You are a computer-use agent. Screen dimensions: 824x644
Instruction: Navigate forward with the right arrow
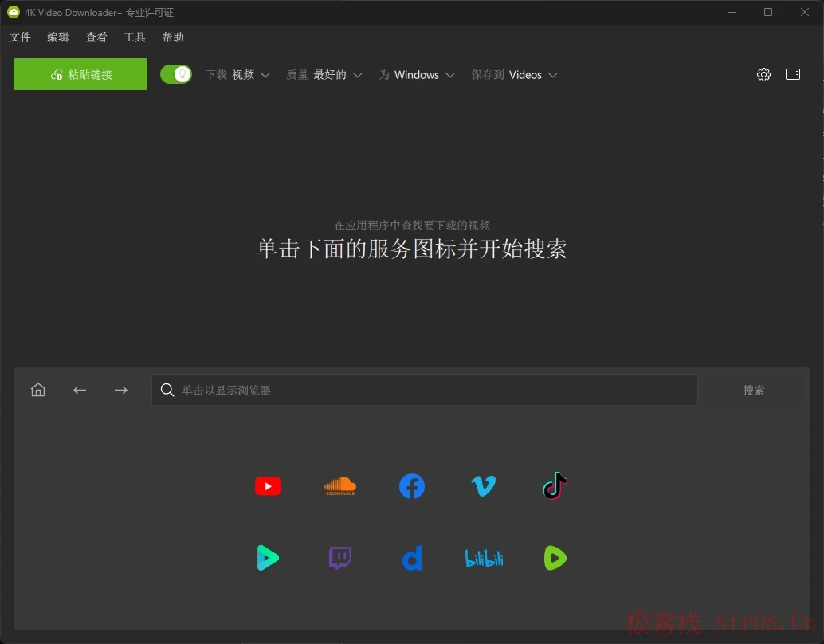(x=121, y=390)
